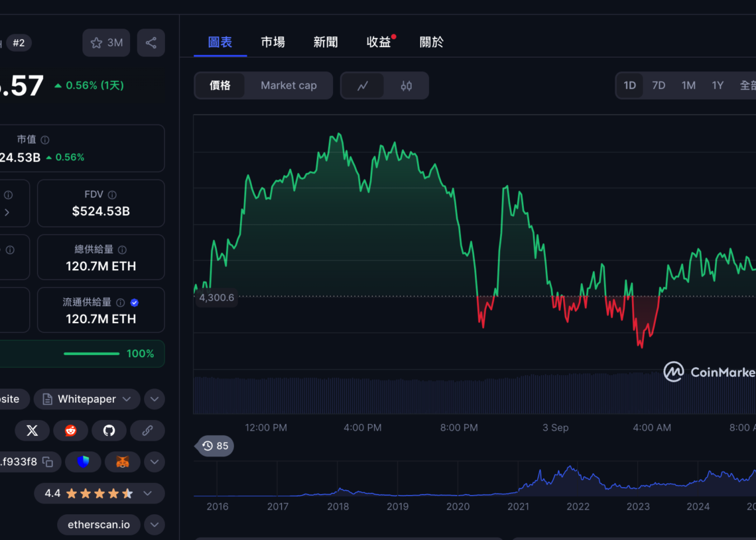The height and width of the screenshot is (540, 756).
Task: Click the share icon near the star button
Action: [x=151, y=42]
